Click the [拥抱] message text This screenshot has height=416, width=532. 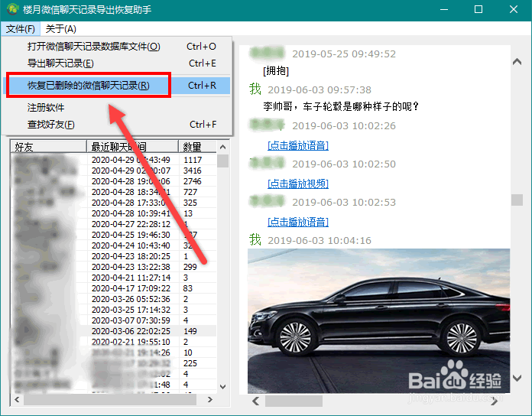[x=276, y=71]
